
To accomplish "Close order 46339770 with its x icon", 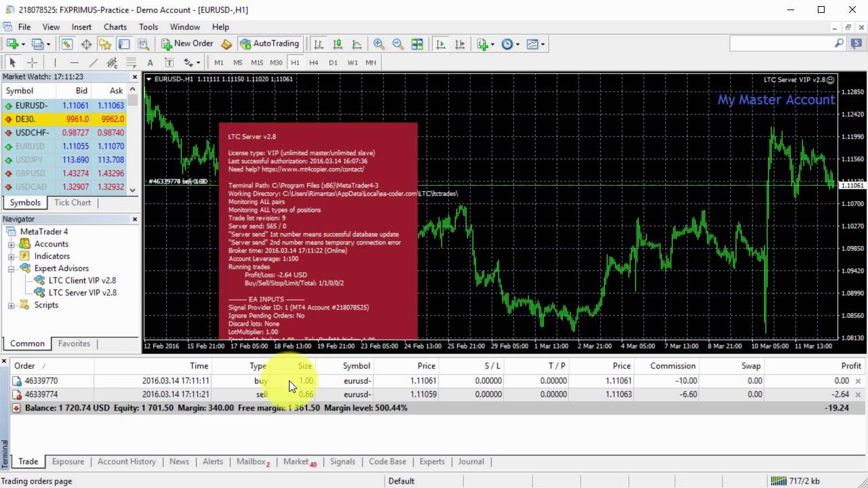I will pyautogui.click(x=858, y=381).
